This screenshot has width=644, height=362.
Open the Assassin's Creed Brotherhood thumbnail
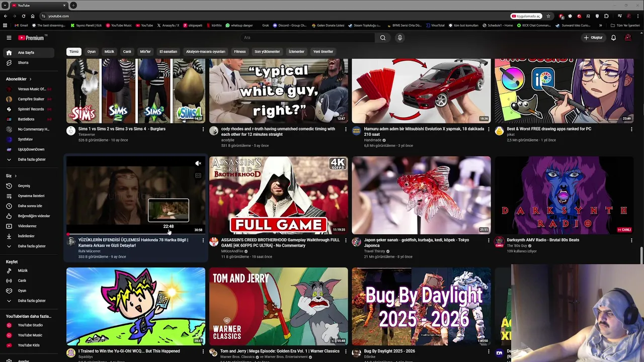(x=278, y=195)
